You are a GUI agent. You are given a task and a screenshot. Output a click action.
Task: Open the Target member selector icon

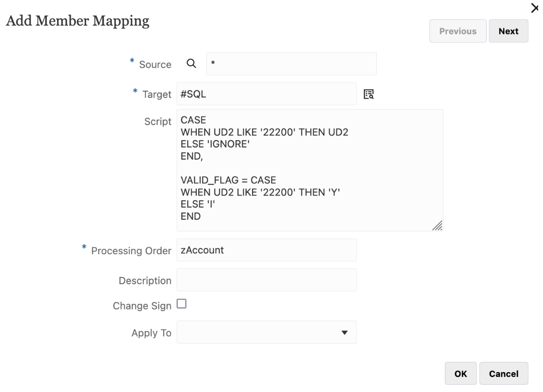point(370,94)
